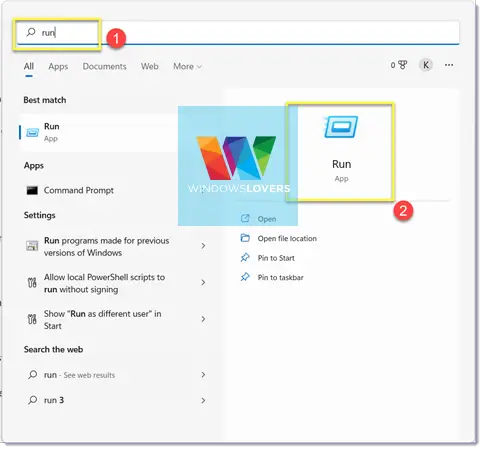Open the K user account avatar
This screenshot has width=483, height=450.
pos(426,65)
